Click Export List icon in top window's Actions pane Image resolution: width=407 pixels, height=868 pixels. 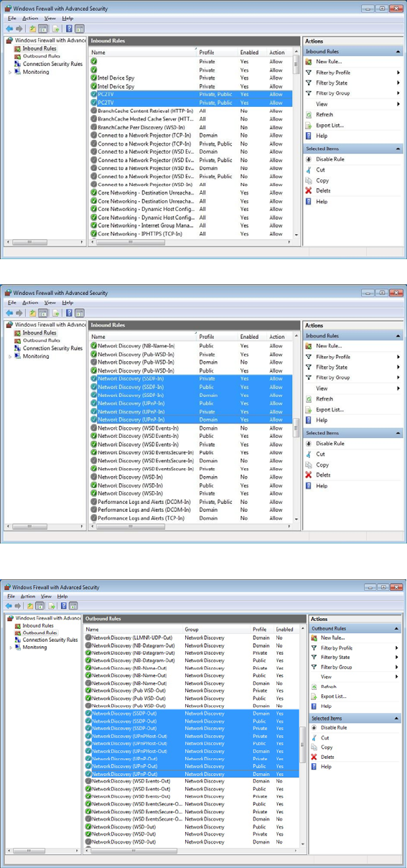click(x=309, y=125)
